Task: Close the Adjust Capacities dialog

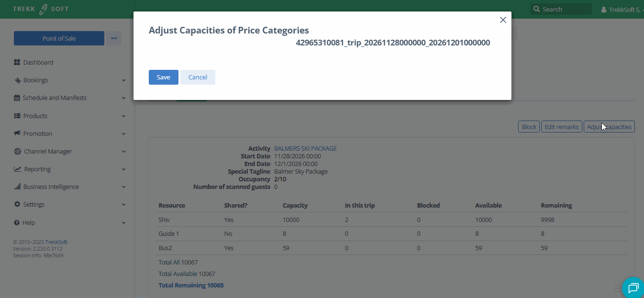Action: (x=503, y=20)
